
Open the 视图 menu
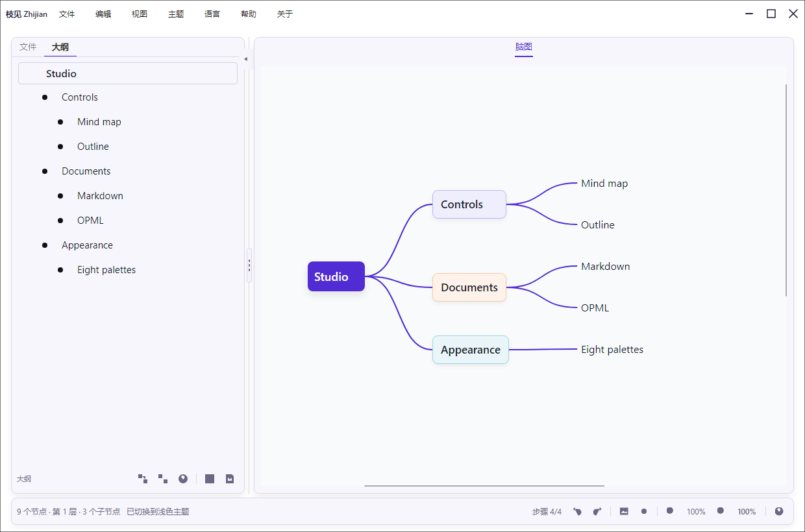click(x=140, y=14)
